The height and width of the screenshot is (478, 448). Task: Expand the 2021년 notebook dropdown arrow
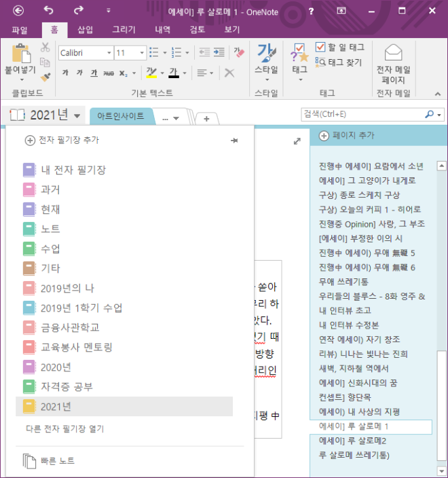click(x=77, y=116)
